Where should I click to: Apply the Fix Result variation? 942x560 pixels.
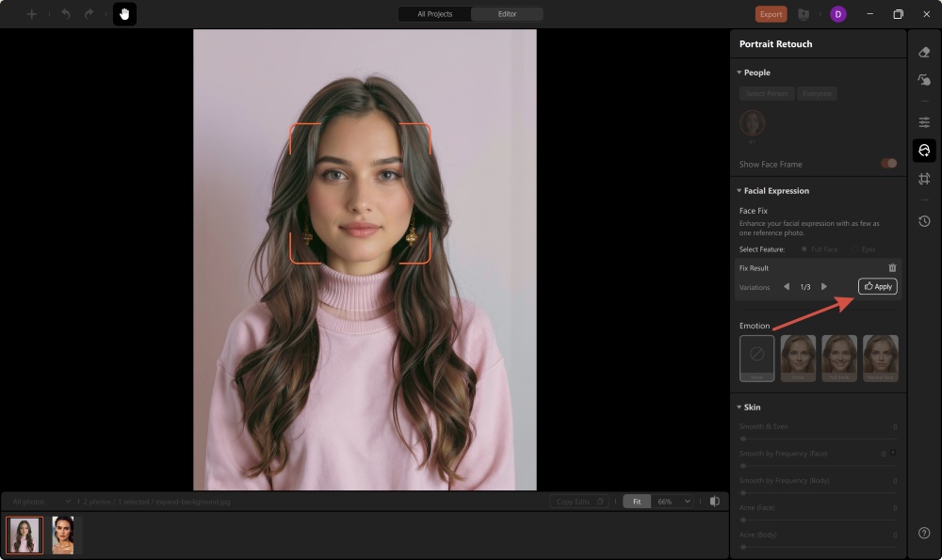(x=877, y=286)
